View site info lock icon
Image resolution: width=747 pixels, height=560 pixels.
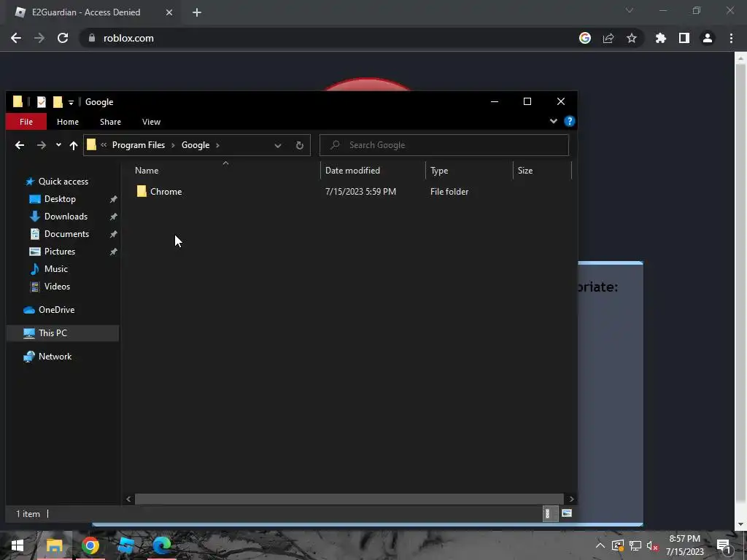(x=92, y=38)
